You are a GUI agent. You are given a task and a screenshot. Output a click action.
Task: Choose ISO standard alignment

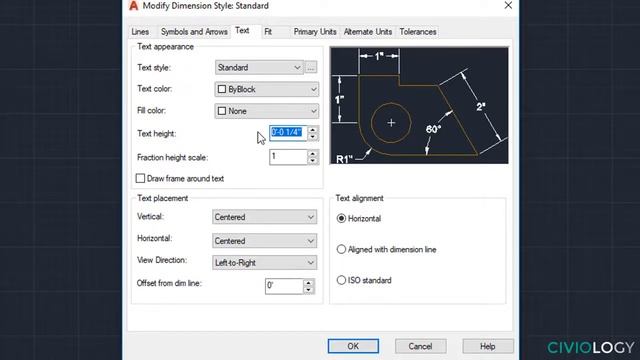coord(341,280)
